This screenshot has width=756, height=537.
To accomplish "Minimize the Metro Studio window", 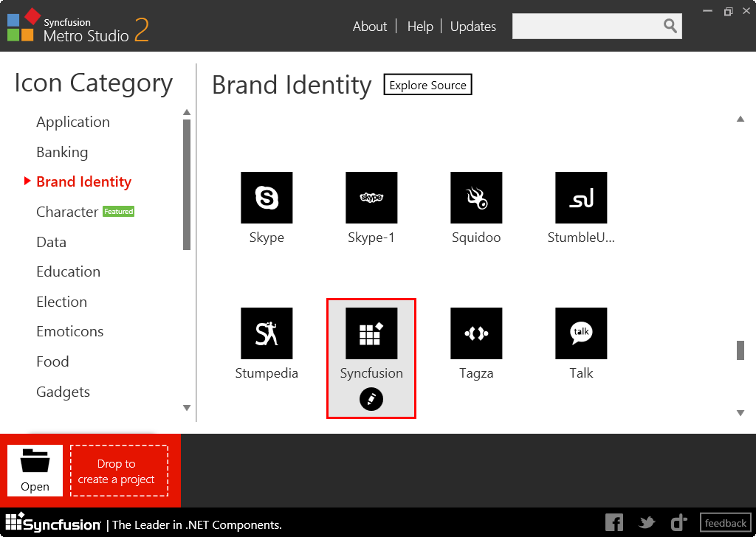I will (707, 10).
